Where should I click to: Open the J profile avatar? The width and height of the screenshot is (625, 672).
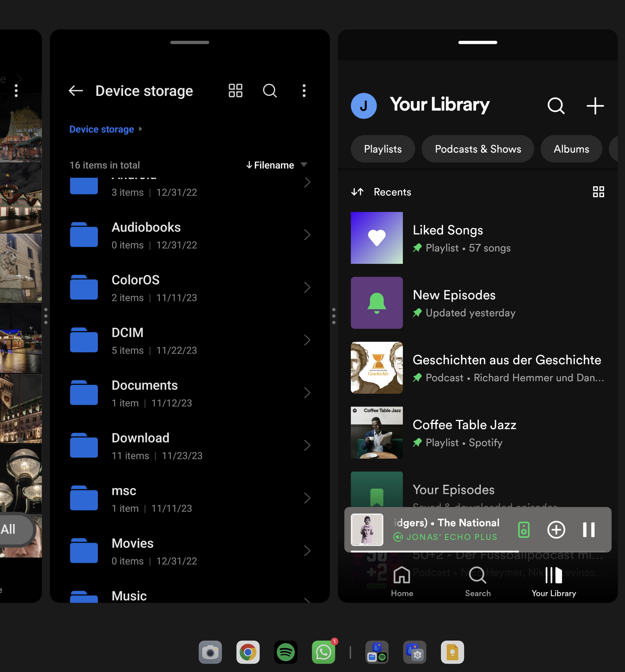point(363,106)
